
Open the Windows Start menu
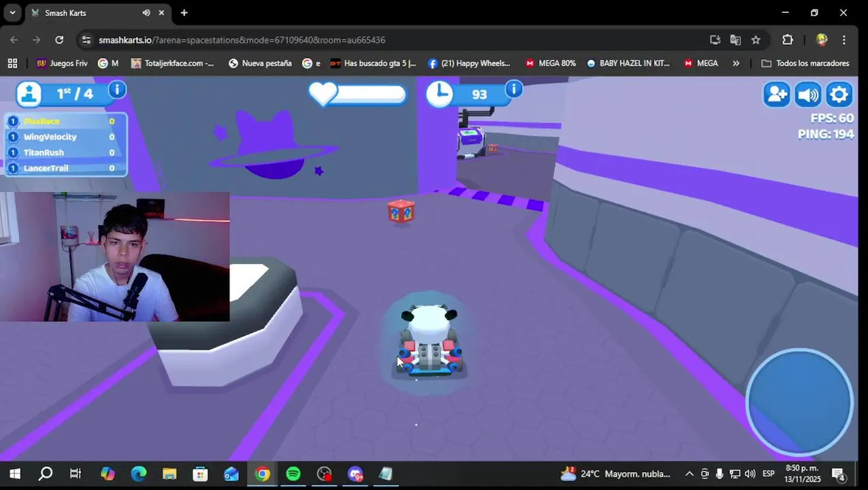14,474
